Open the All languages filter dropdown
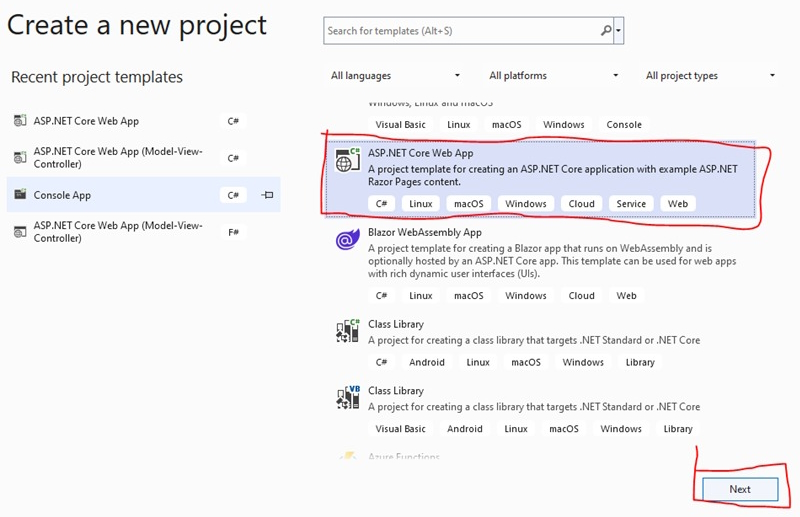The image size is (800, 517). 396,76
